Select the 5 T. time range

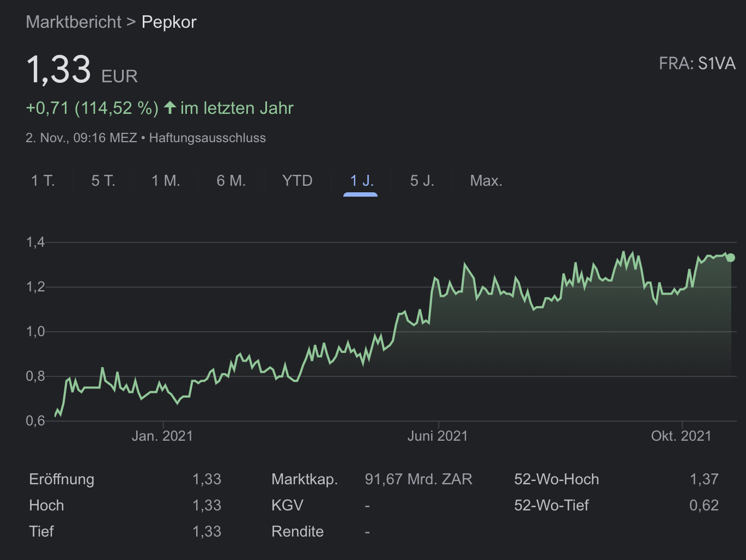tap(104, 181)
